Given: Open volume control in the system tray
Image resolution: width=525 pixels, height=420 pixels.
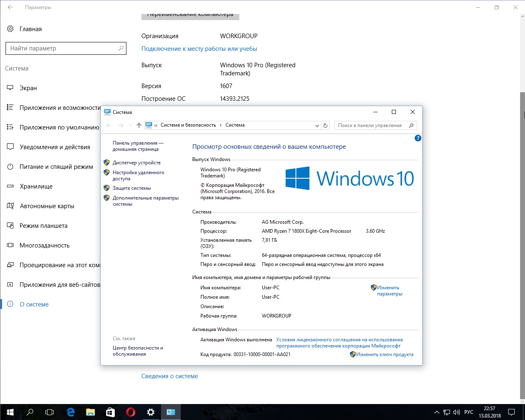Looking at the screenshot, I should tap(457, 412).
